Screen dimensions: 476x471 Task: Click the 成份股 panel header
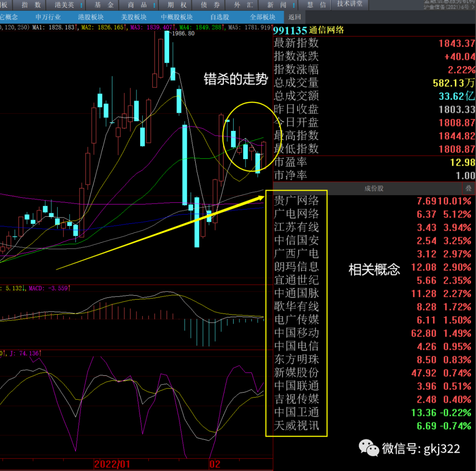(374, 189)
